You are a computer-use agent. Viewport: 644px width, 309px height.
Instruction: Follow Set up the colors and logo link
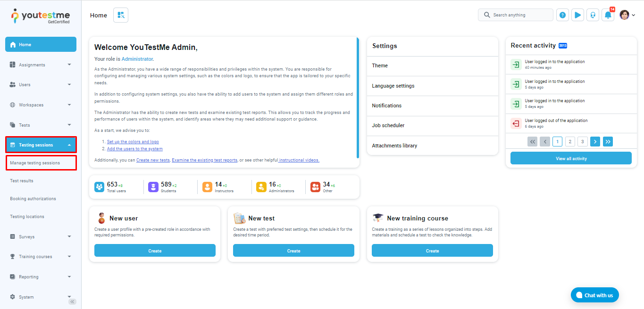[x=133, y=142]
